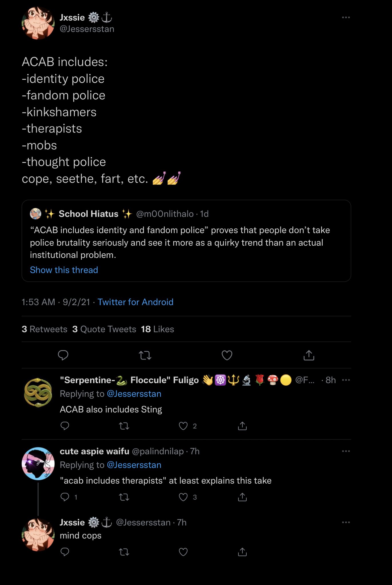
Task: Share cute aspie waifu's reply
Action: [x=242, y=497]
